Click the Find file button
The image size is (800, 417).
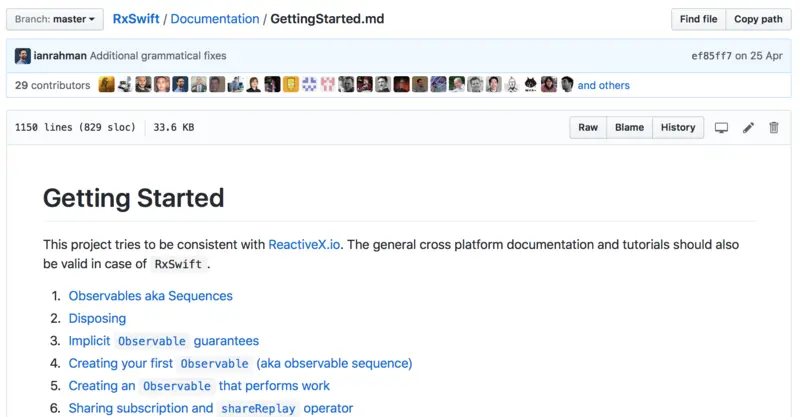698,19
